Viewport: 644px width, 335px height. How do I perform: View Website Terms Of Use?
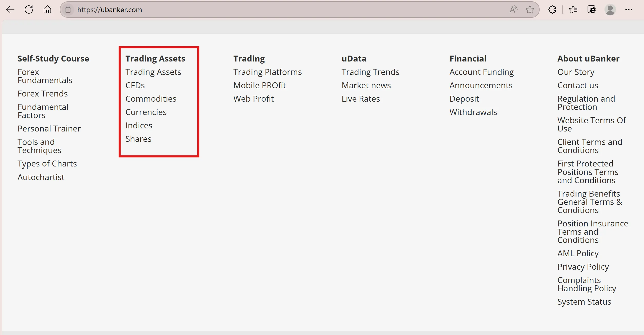click(x=592, y=125)
